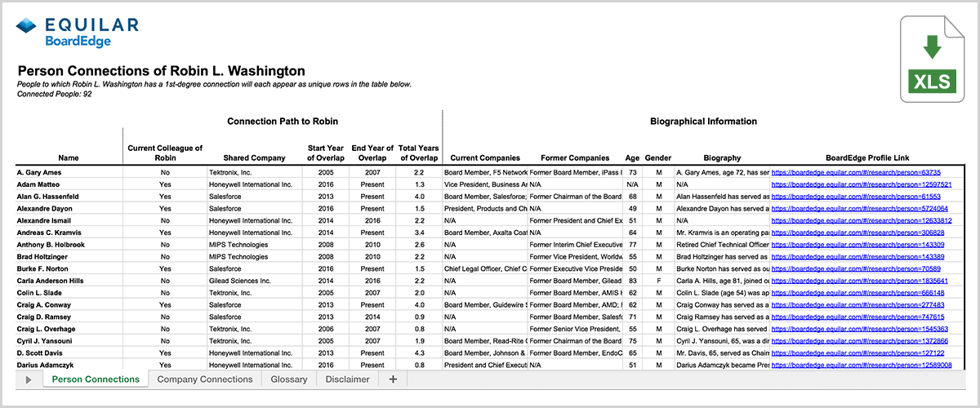Screen dimensions: 980x408
Task: Open A. Gary Ames profile link person=63735
Action: coord(856,172)
